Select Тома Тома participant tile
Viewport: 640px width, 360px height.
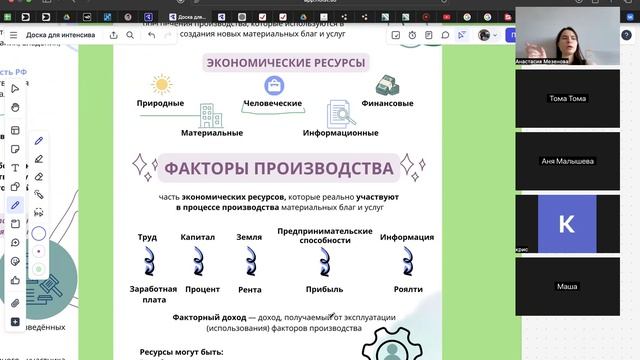click(567, 98)
